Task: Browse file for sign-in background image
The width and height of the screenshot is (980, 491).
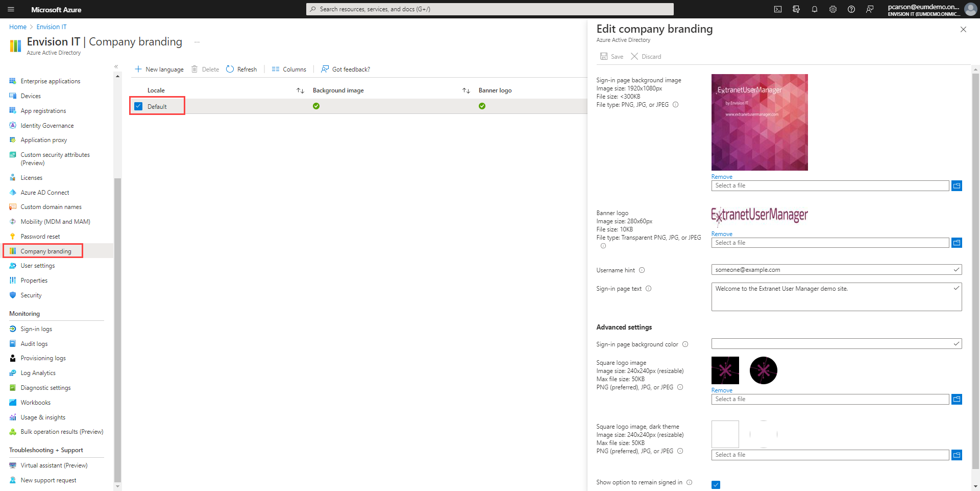Action: click(957, 186)
